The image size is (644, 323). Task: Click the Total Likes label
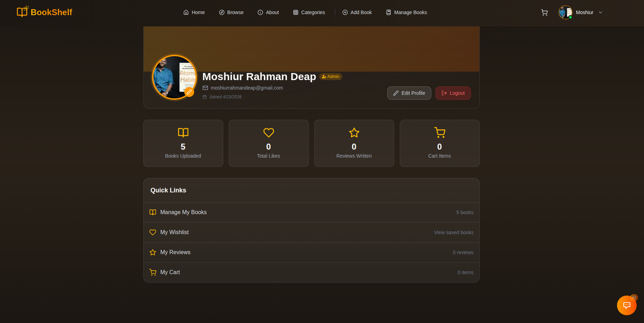269,156
